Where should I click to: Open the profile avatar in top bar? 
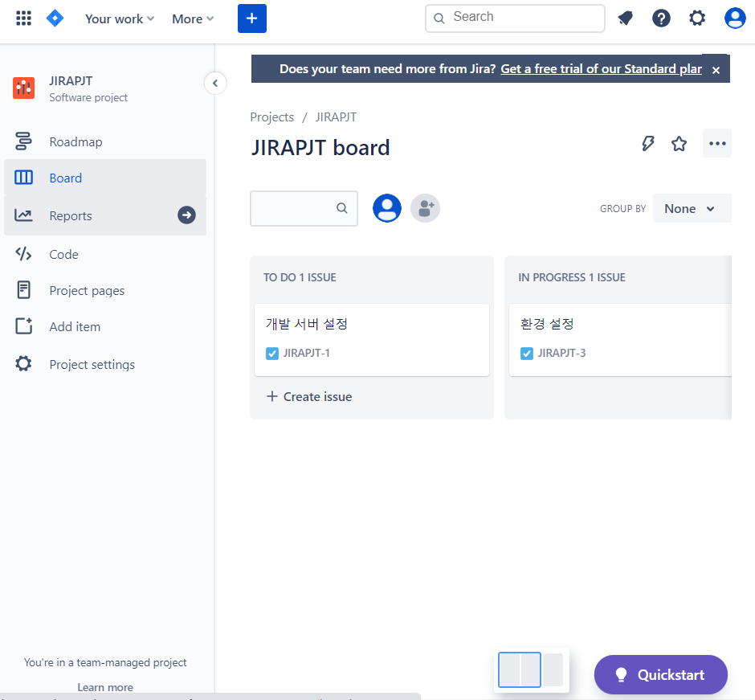pyautogui.click(x=735, y=18)
